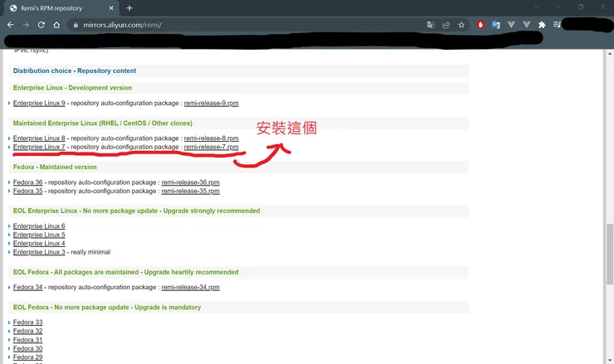Open a new browser tab
Screen dimensions: 614x364
[129, 7]
